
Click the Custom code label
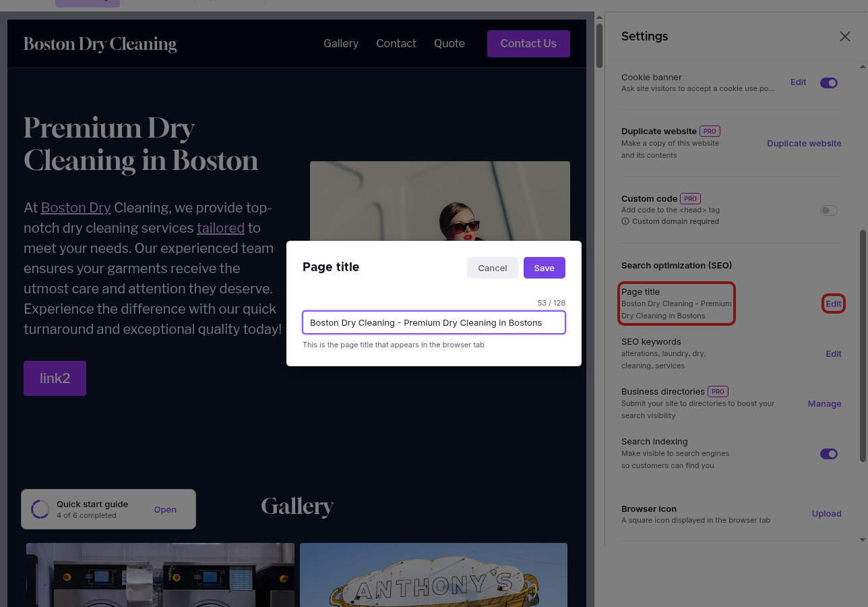pyautogui.click(x=649, y=198)
